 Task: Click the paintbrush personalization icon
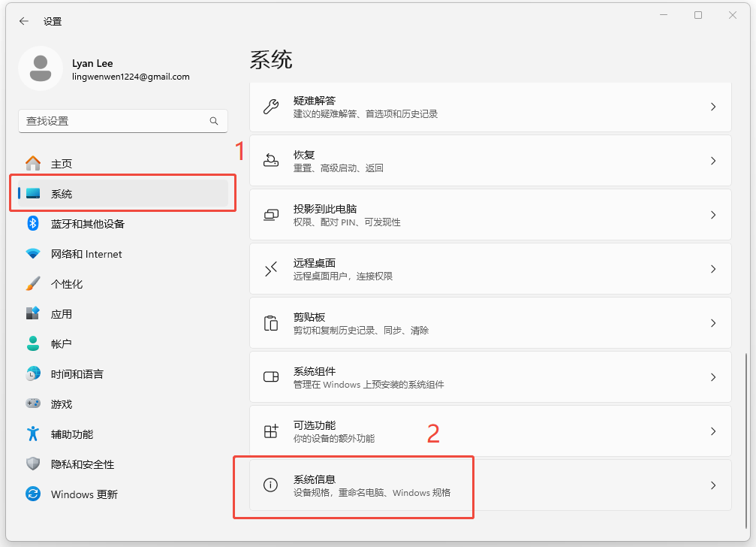tap(33, 284)
